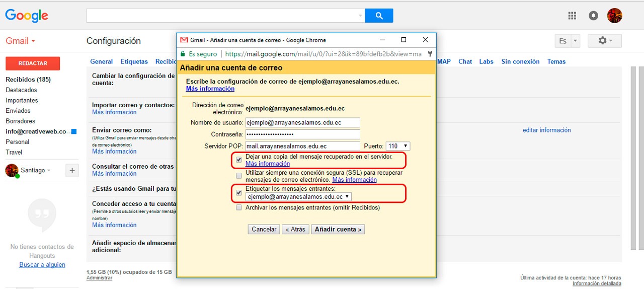Open 'Más información' link under leave copy option
The height and width of the screenshot is (289, 644).
[x=268, y=164]
